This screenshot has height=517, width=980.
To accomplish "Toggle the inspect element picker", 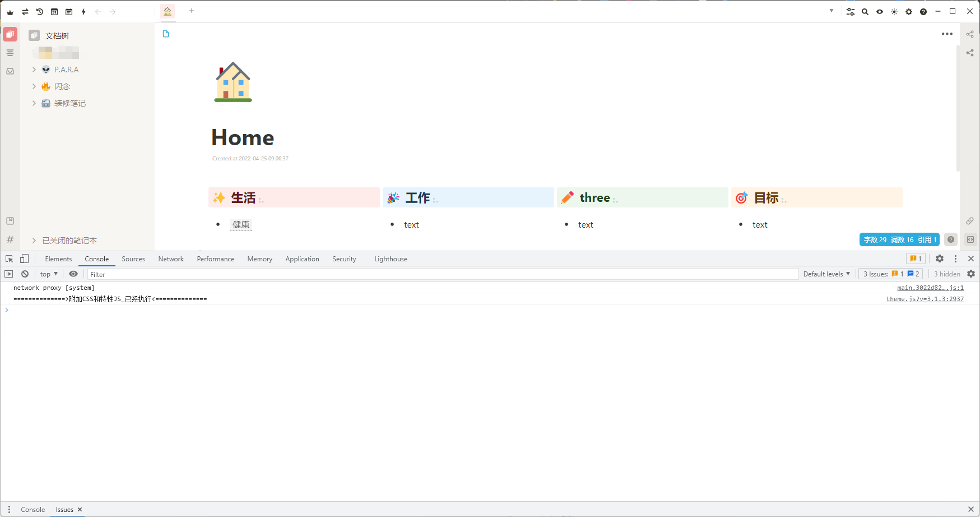I will click(x=10, y=258).
